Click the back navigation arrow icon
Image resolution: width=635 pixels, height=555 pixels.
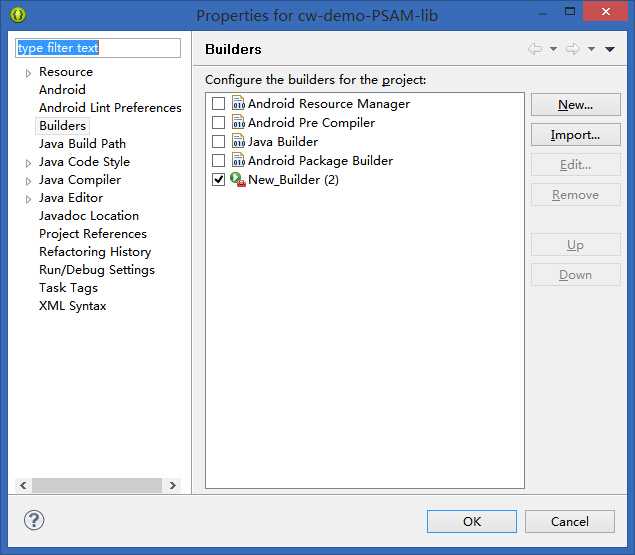[x=535, y=49]
